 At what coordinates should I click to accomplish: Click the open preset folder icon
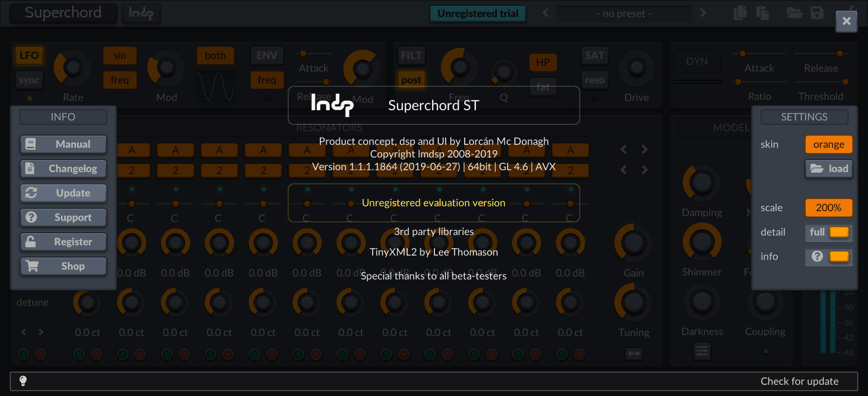(x=794, y=13)
